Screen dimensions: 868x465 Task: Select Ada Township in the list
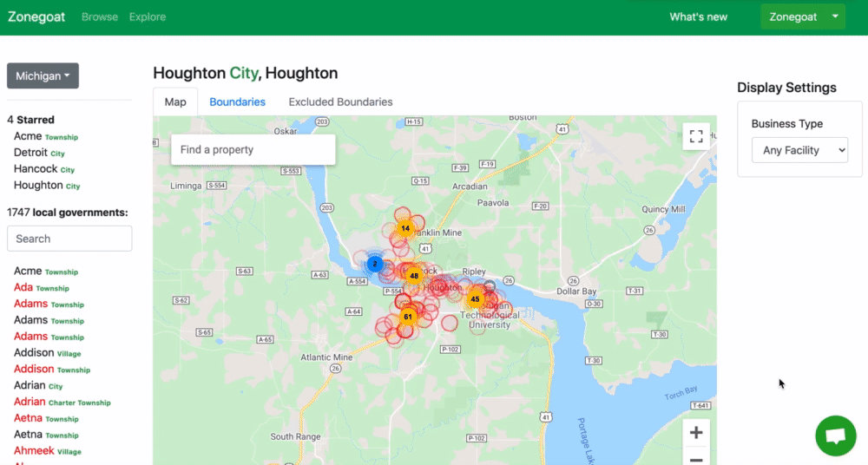[42, 287]
